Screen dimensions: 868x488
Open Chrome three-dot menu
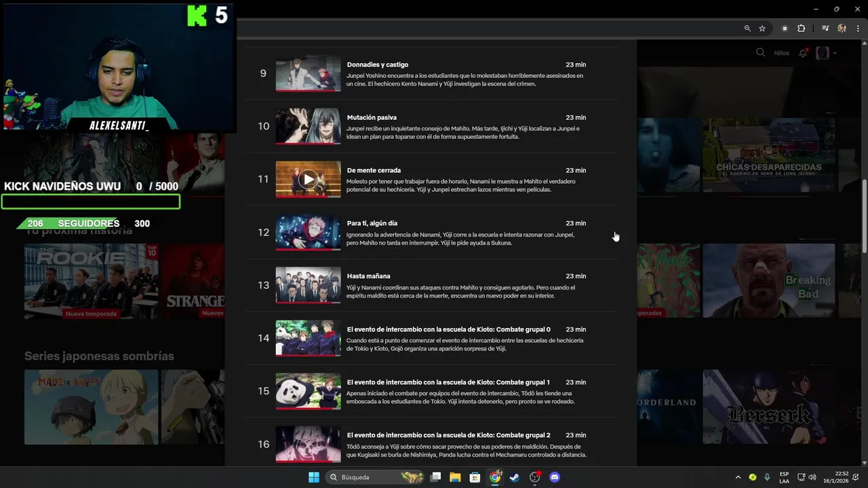858,28
